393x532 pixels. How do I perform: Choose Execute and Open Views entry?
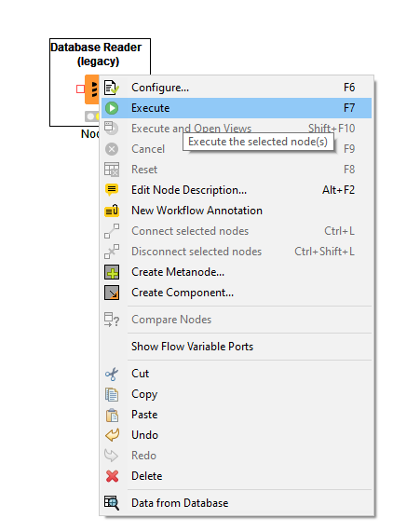237,129
